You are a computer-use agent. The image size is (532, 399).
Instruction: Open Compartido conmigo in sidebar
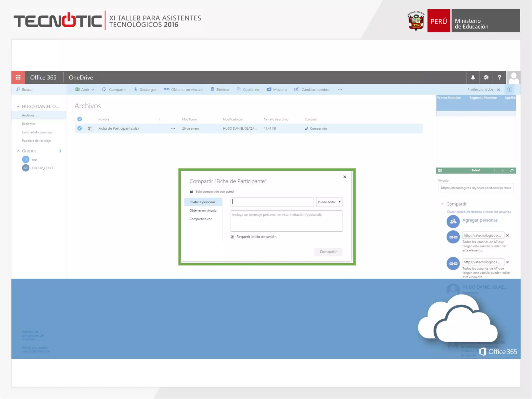(x=37, y=132)
